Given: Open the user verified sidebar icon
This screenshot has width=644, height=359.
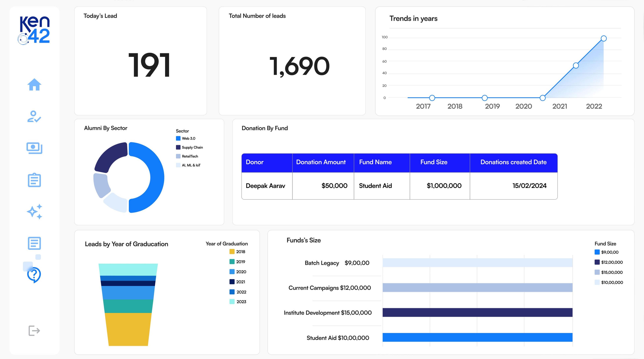Looking at the screenshot, I should tap(34, 116).
